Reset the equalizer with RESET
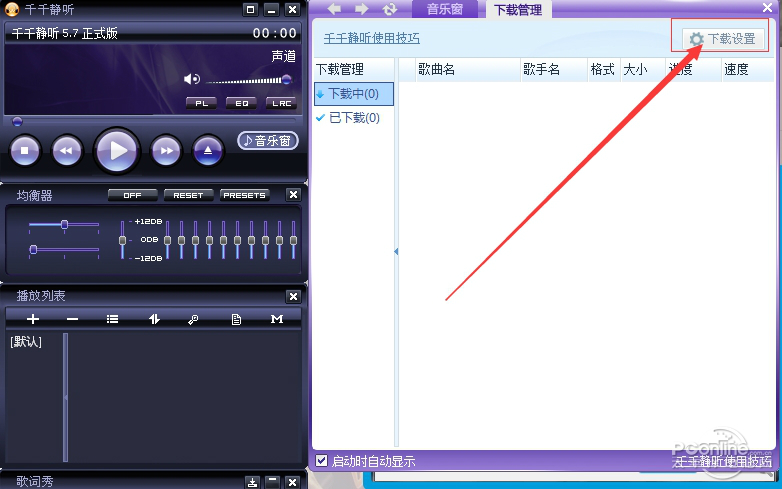The width and height of the screenshot is (782, 489). [x=189, y=195]
